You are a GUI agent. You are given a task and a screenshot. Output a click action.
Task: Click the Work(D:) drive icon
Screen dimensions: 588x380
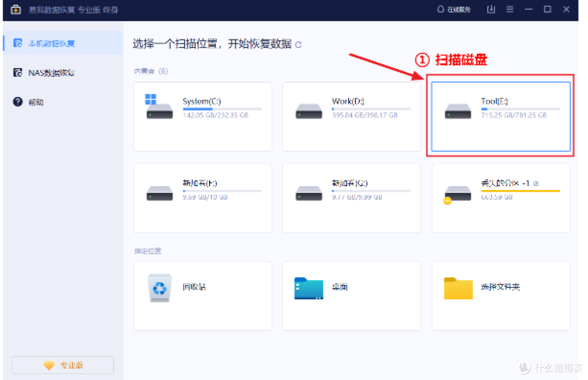coord(309,111)
